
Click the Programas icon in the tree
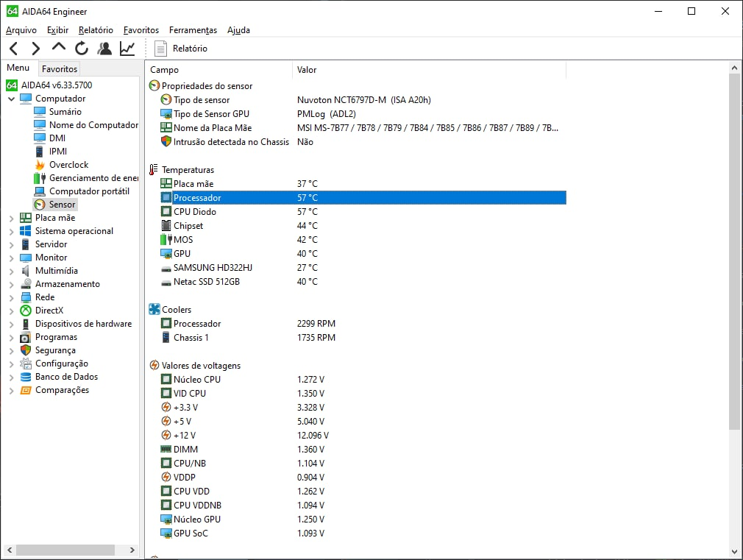(26, 337)
